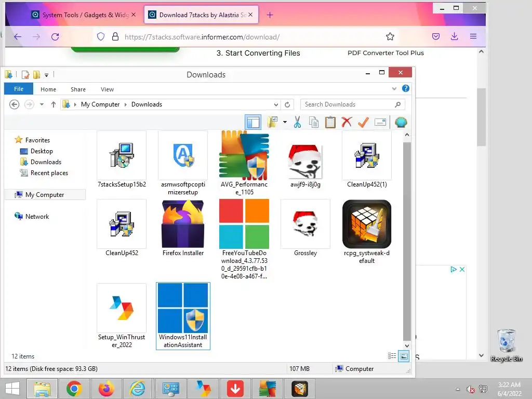Viewport: 532px width, 399px height.
Task: Open the Share ribbon tab
Action: click(x=78, y=89)
